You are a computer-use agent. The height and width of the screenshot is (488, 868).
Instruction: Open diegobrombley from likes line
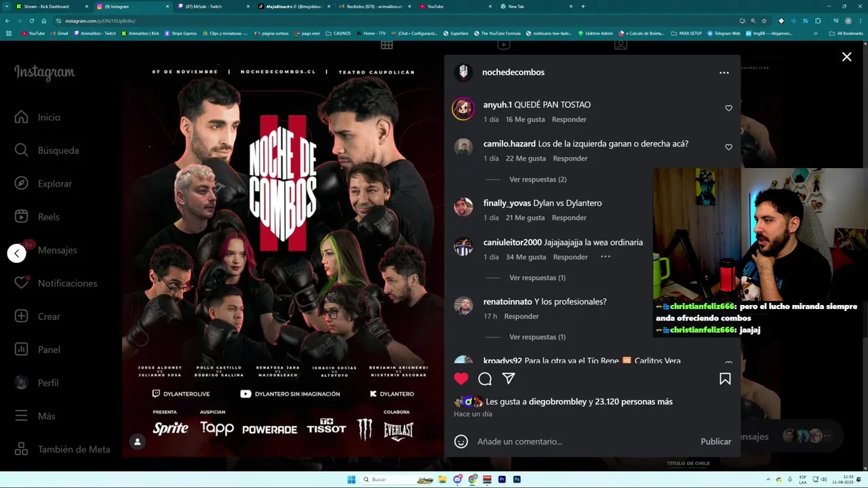coord(557,402)
